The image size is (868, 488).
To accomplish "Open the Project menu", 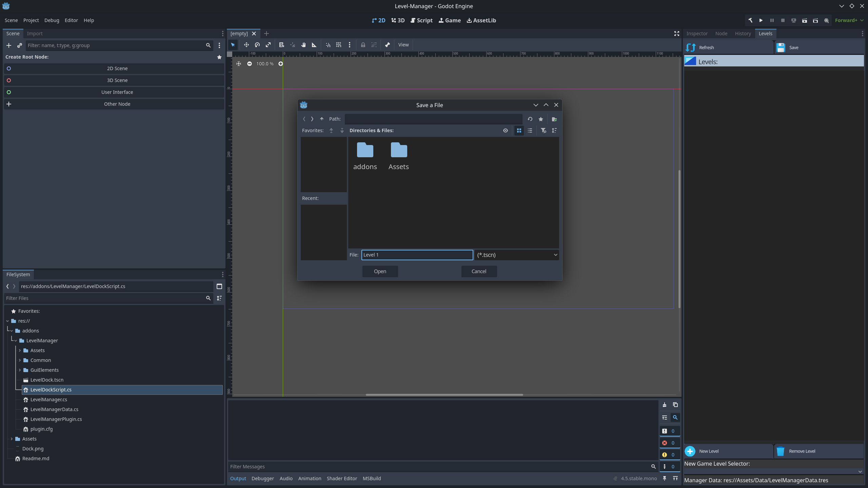I will tap(31, 20).
